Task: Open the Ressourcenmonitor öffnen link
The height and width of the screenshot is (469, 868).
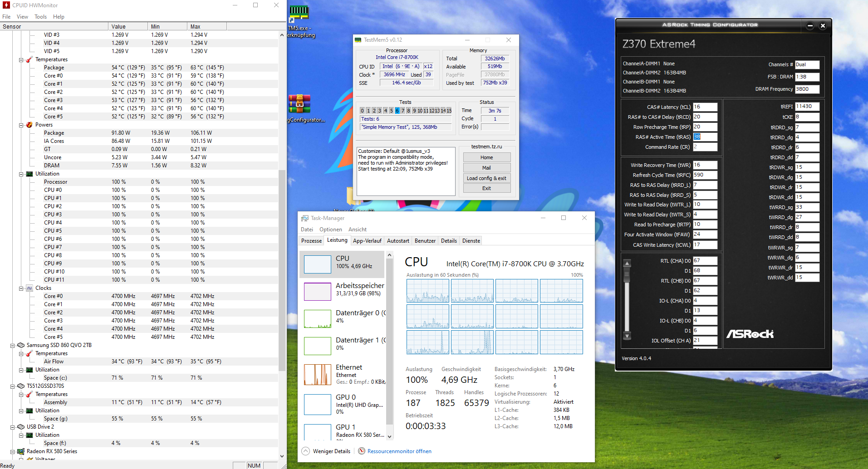Action: (x=399, y=451)
